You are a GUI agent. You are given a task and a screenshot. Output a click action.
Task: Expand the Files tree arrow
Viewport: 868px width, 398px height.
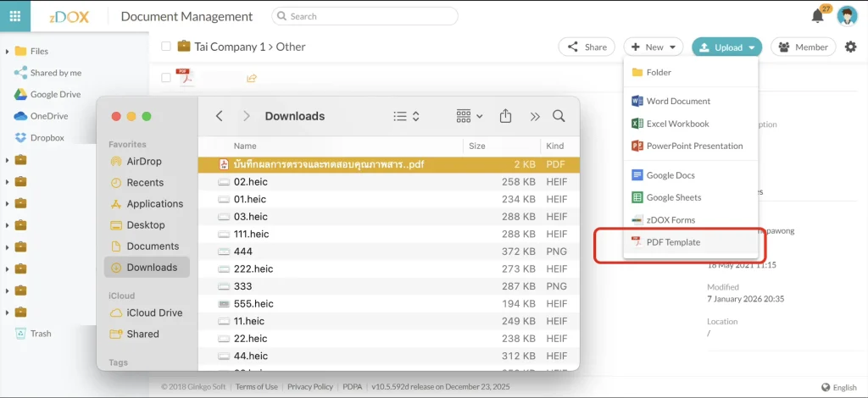[7, 52]
